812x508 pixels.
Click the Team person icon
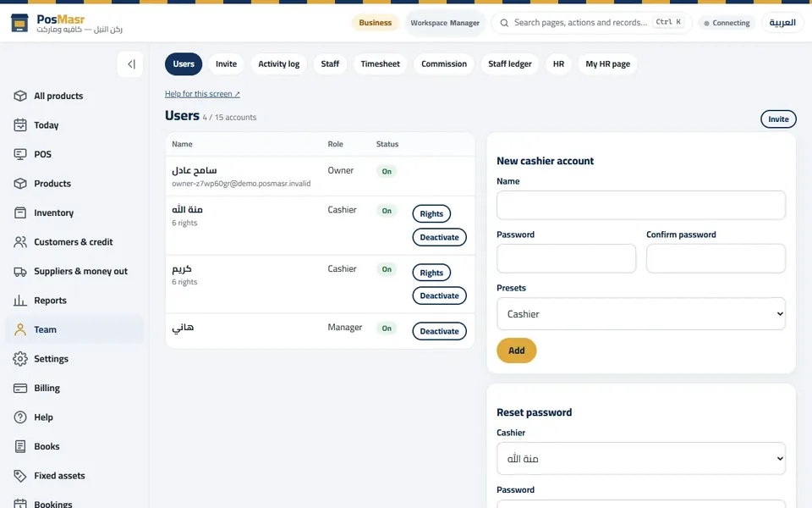[20, 329]
